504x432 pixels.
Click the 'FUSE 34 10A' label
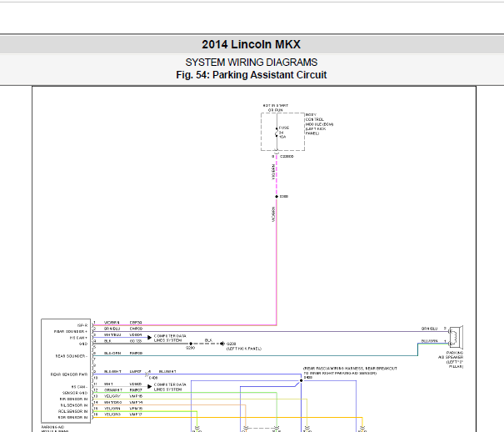click(284, 133)
